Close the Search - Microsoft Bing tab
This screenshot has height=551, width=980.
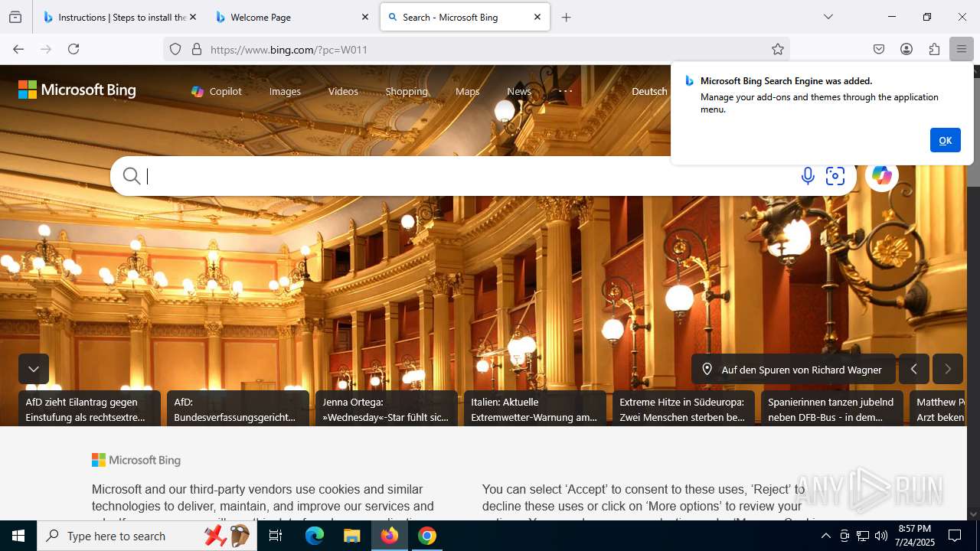(x=537, y=17)
